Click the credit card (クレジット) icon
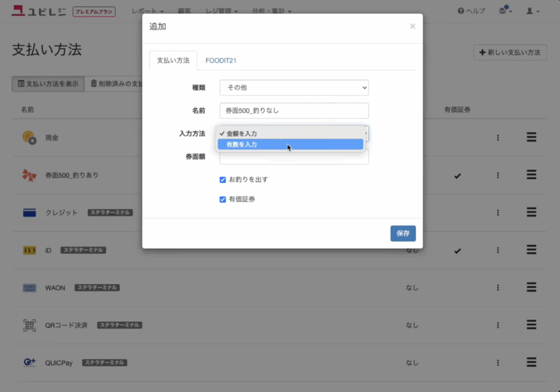560x392 pixels. point(29,213)
